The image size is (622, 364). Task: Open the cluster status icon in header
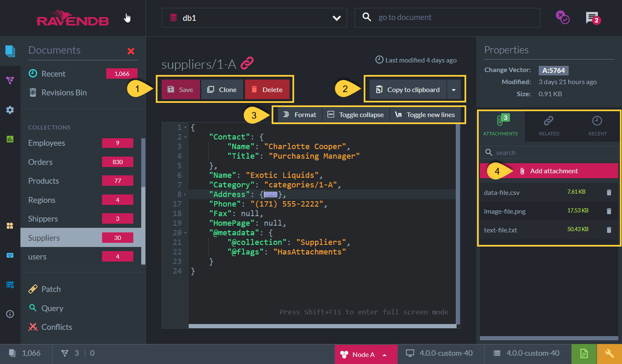click(x=562, y=17)
